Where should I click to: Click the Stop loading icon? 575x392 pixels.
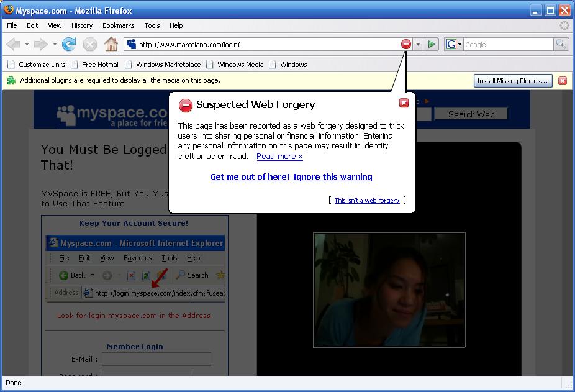90,45
